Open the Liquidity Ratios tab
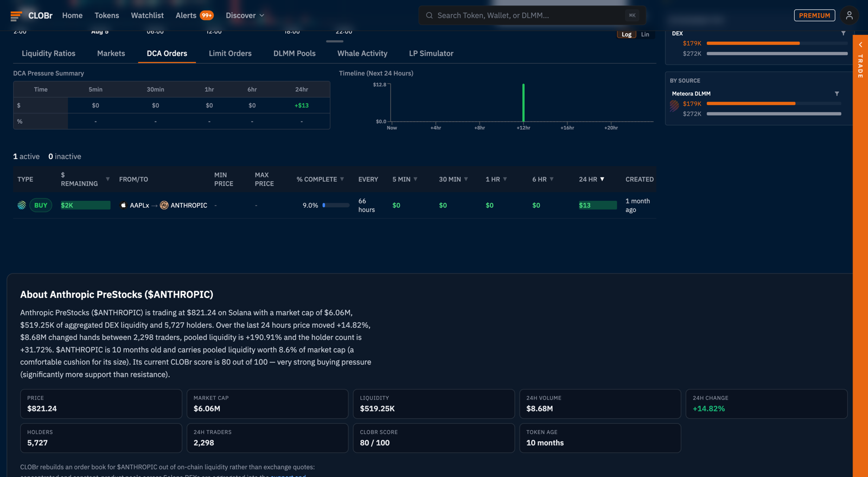 click(48, 53)
